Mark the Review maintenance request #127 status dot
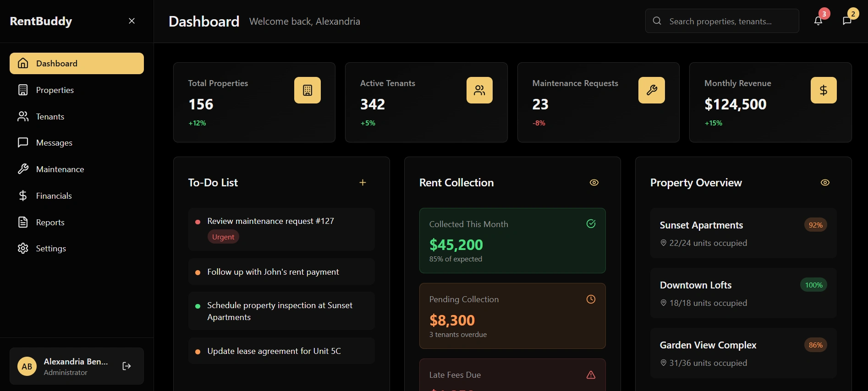 point(198,222)
